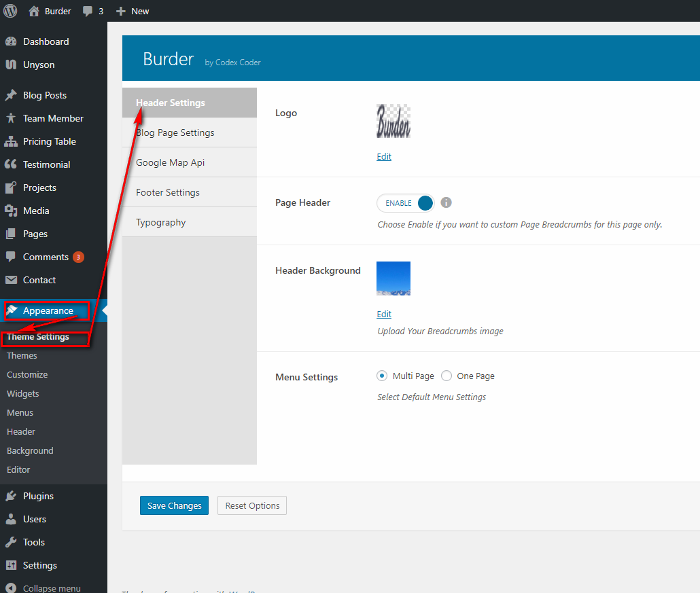This screenshot has height=593, width=700.
Task: Click the Settings sliders icon
Action: tap(11, 565)
